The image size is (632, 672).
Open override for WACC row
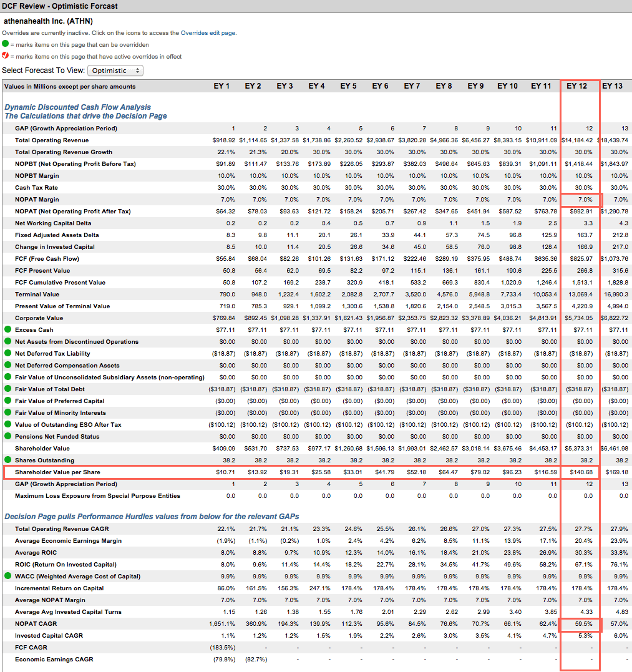point(7,576)
